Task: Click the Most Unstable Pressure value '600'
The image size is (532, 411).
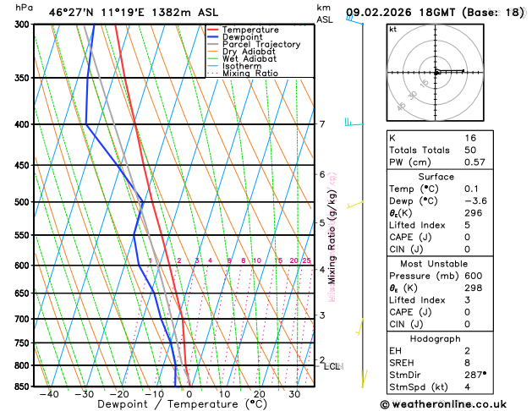Action: (474, 276)
